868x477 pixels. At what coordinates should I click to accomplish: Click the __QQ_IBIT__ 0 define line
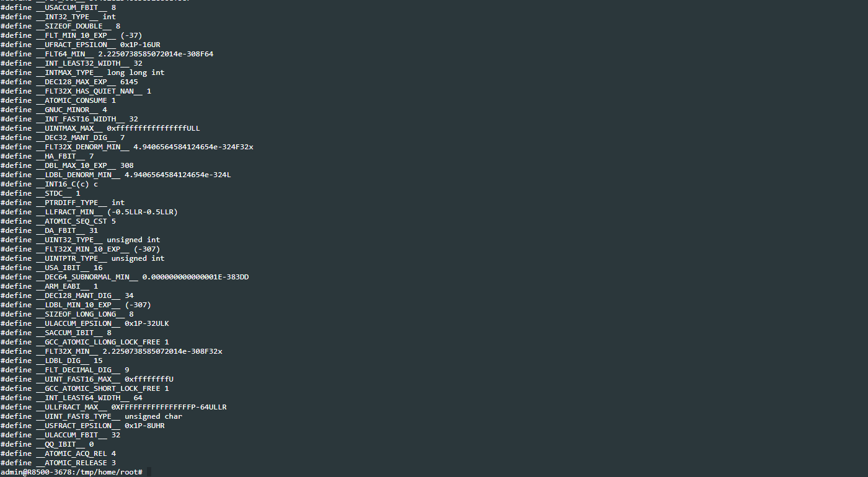point(47,444)
